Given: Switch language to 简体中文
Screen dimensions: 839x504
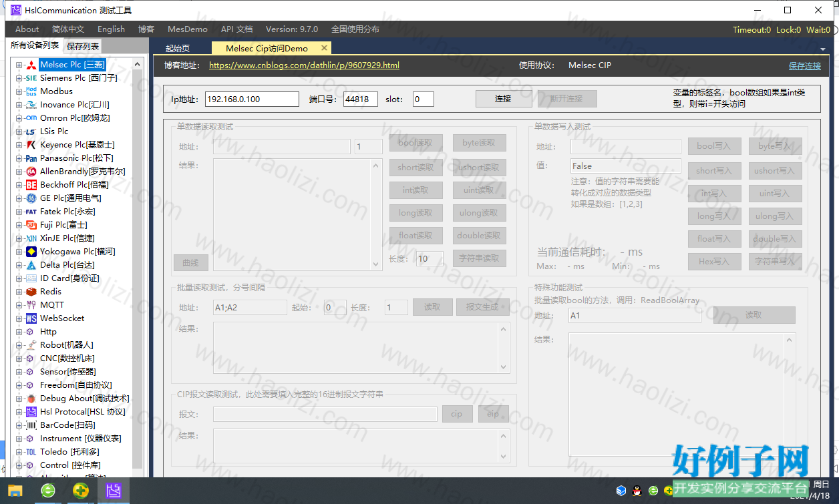Looking at the screenshot, I should pos(68,29).
